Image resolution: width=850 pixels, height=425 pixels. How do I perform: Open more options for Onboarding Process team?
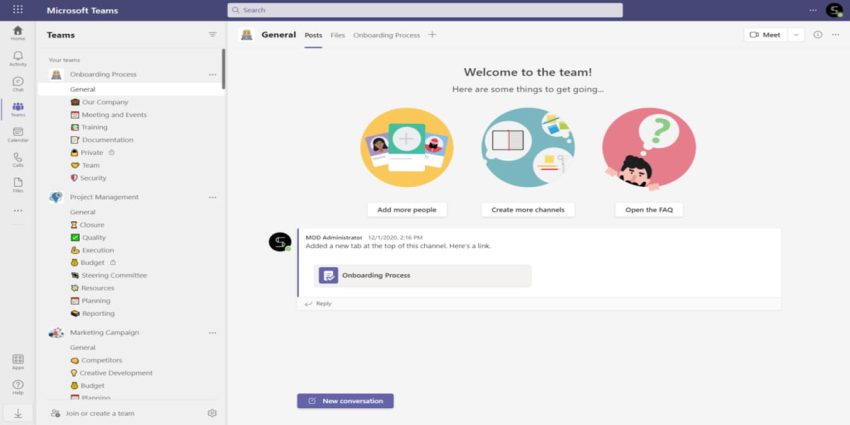click(x=212, y=75)
